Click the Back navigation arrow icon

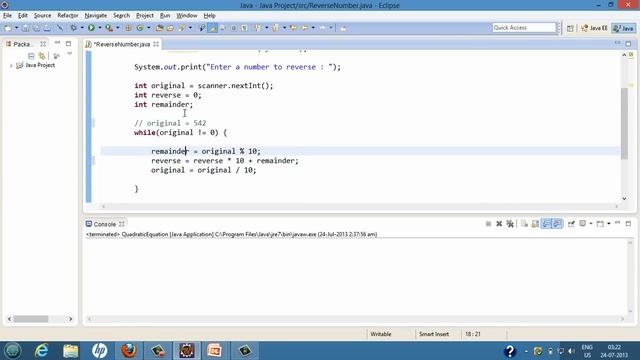click(304, 28)
